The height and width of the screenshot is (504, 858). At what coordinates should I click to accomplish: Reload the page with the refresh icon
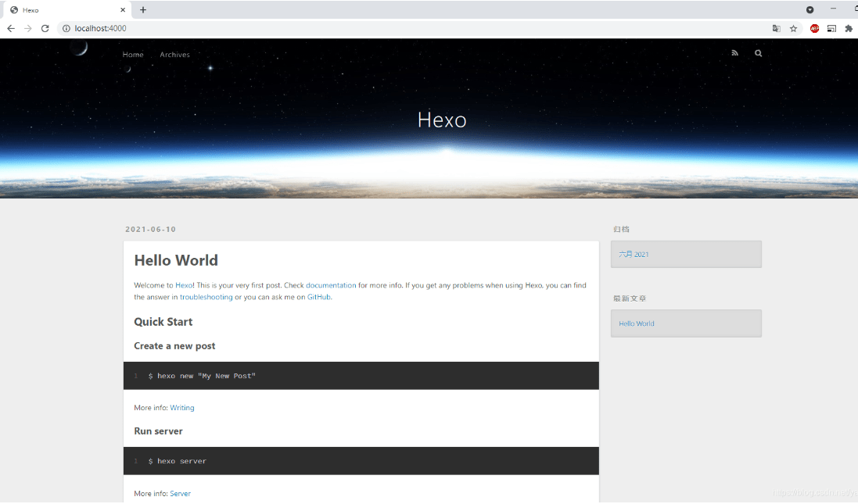(45, 28)
